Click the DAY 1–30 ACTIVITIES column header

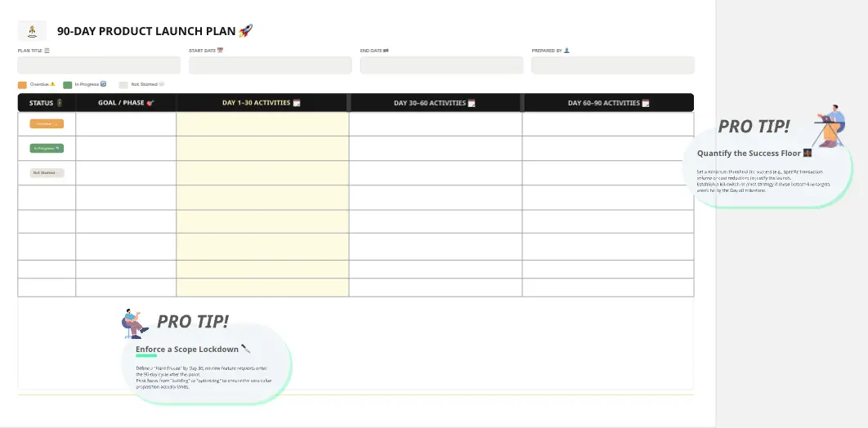point(262,103)
